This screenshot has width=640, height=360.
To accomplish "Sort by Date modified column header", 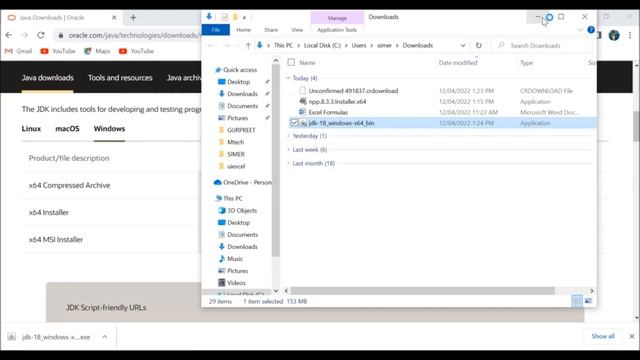I will click(458, 62).
